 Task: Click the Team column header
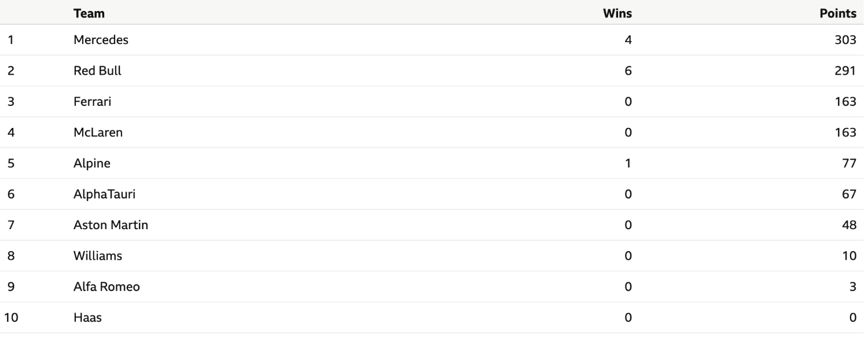(x=89, y=13)
